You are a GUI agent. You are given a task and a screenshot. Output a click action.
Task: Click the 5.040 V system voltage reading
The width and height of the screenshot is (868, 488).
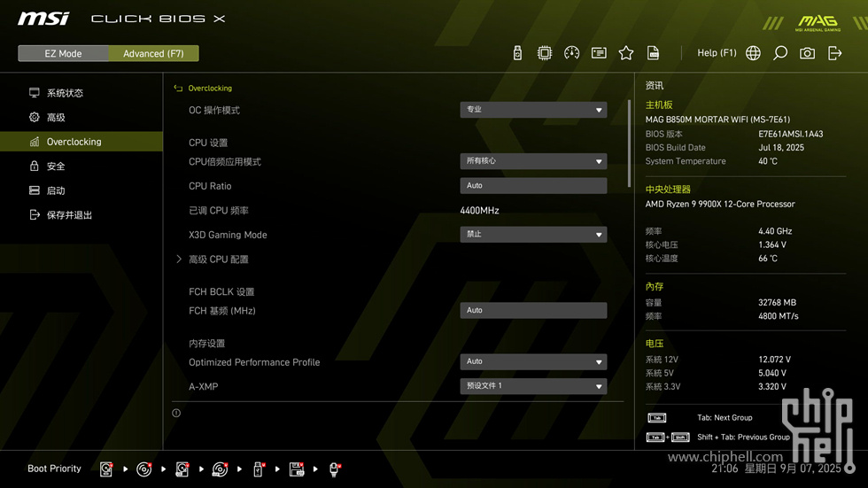click(x=772, y=374)
